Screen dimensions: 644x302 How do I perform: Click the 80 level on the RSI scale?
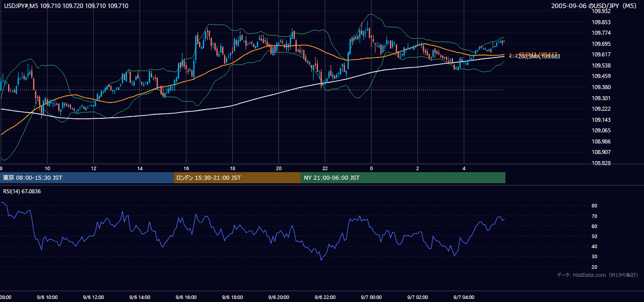click(595, 206)
